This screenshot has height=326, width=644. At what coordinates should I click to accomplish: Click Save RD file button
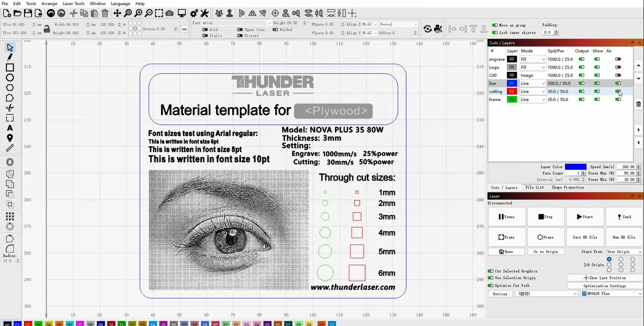tap(585, 237)
